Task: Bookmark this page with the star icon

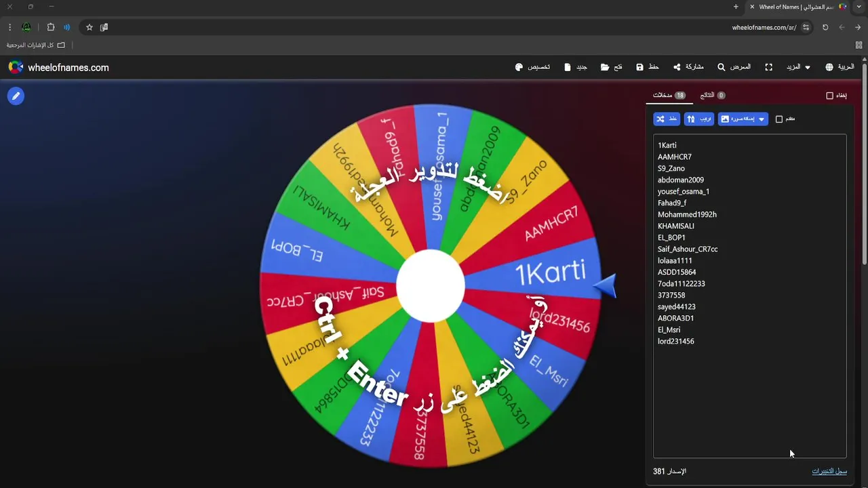Action: (89, 27)
